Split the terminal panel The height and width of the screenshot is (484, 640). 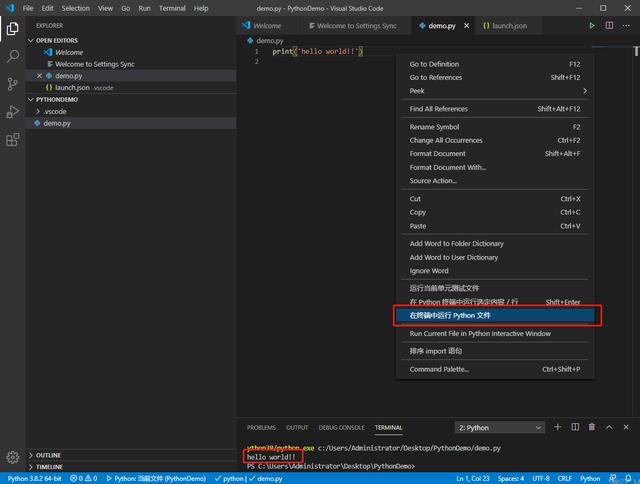pos(575,427)
